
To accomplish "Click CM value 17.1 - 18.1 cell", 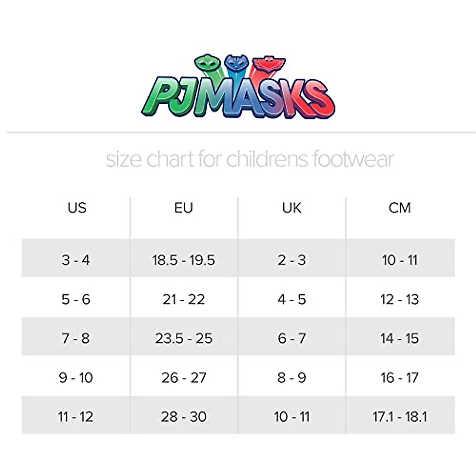I will pyautogui.click(x=400, y=417).
